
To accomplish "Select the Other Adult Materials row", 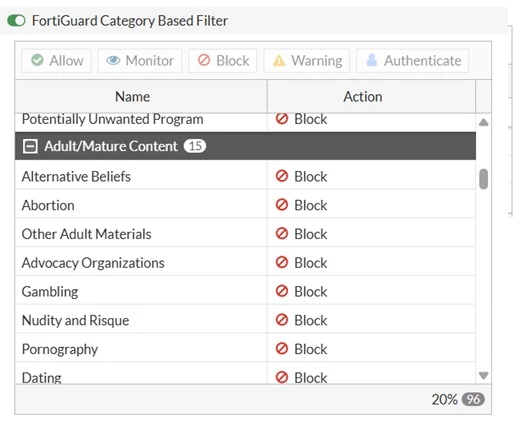I will (x=245, y=234).
